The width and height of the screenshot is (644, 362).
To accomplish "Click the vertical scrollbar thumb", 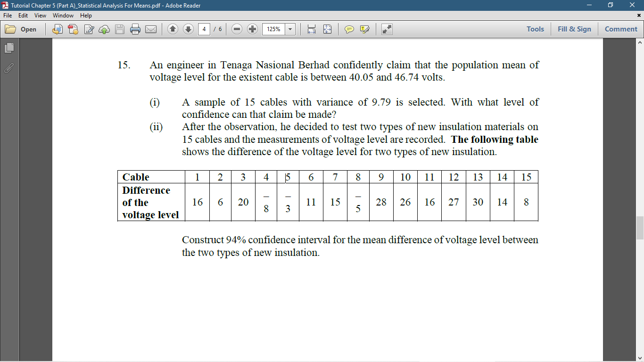I will (640, 228).
